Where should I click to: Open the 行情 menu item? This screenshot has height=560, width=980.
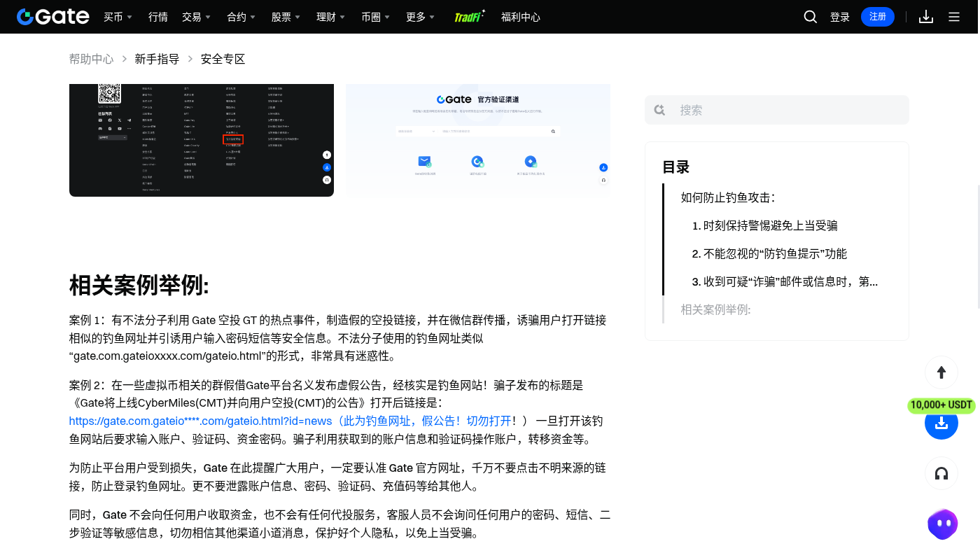[x=158, y=17]
